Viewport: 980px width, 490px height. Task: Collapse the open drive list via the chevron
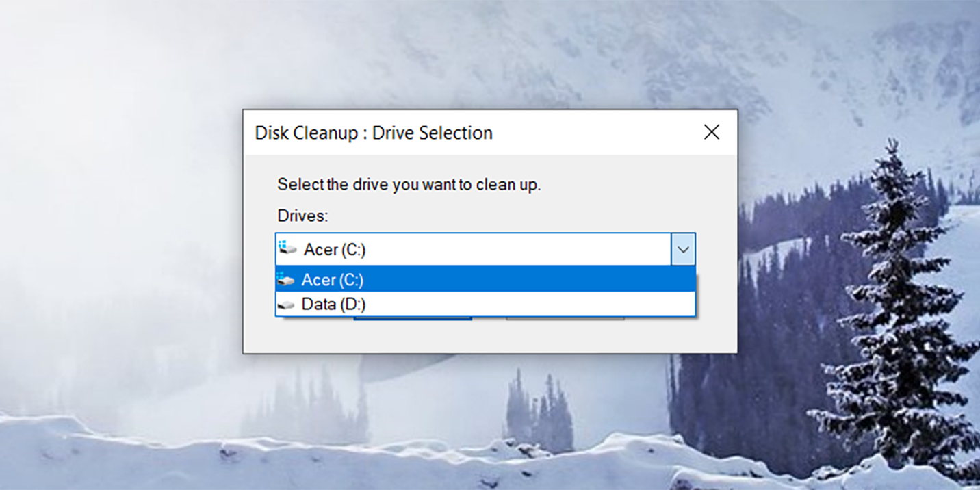click(x=682, y=249)
